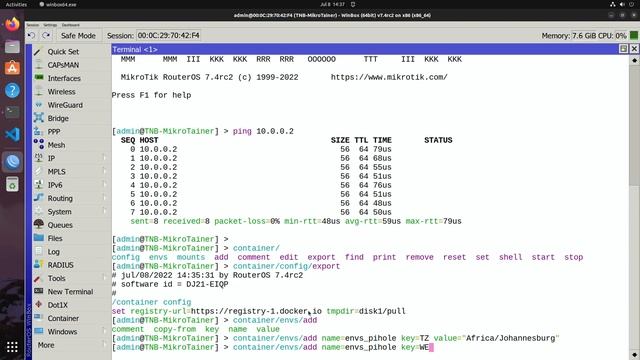640x360 pixels.
Task: Expand the System submenu arrow
Action: [104, 211]
